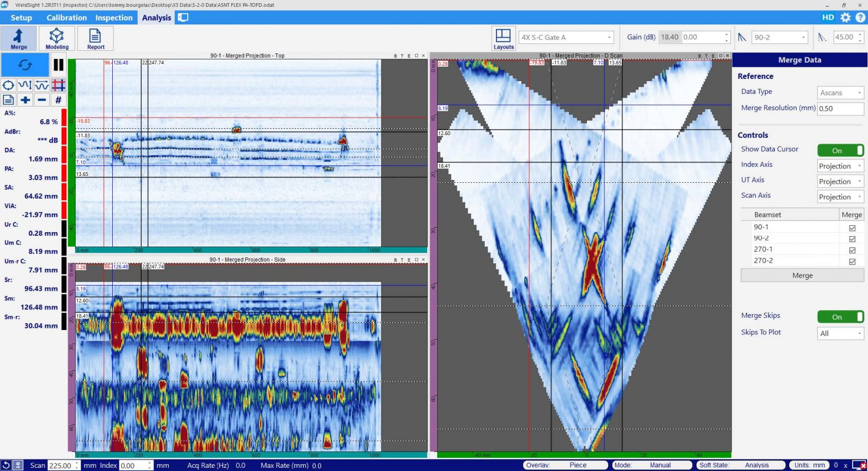Switch to the Inspection tab
The image size is (868, 471).
click(x=114, y=17)
